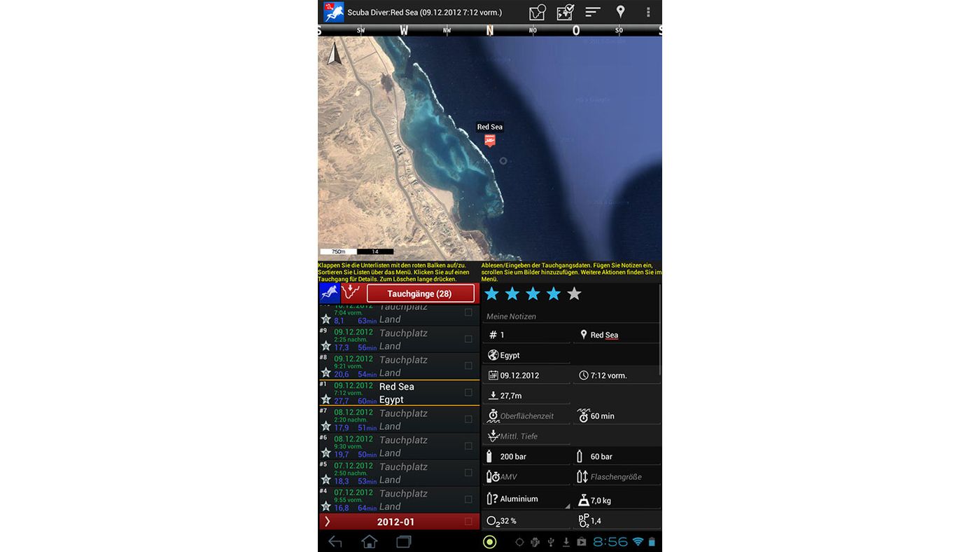Tap the map checkmark icon in top bar
Image resolution: width=980 pixels, height=552 pixels.
(x=565, y=12)
